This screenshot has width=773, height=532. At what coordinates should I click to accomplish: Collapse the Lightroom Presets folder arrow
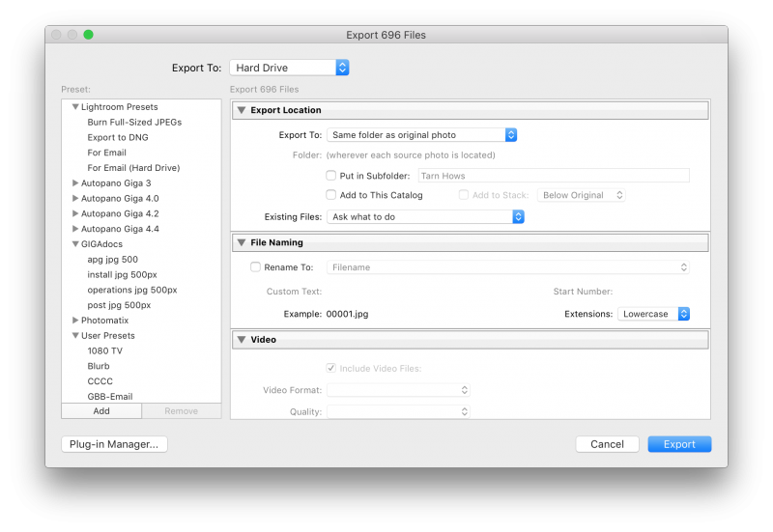[75, 107]
